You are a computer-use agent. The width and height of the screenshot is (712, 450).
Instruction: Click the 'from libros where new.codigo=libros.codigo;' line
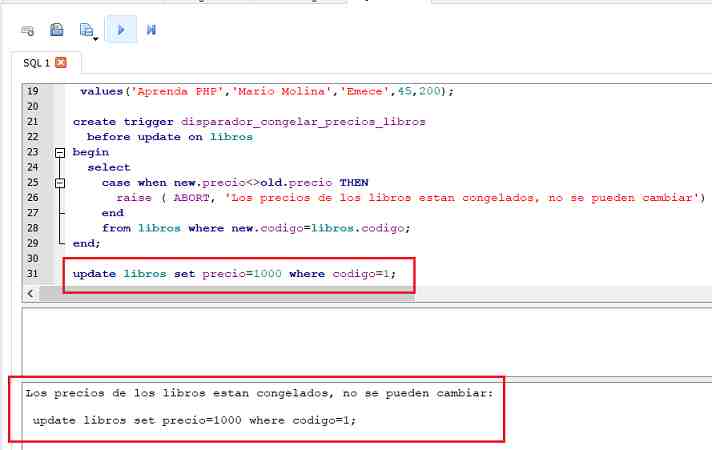(x=256, y=228)
